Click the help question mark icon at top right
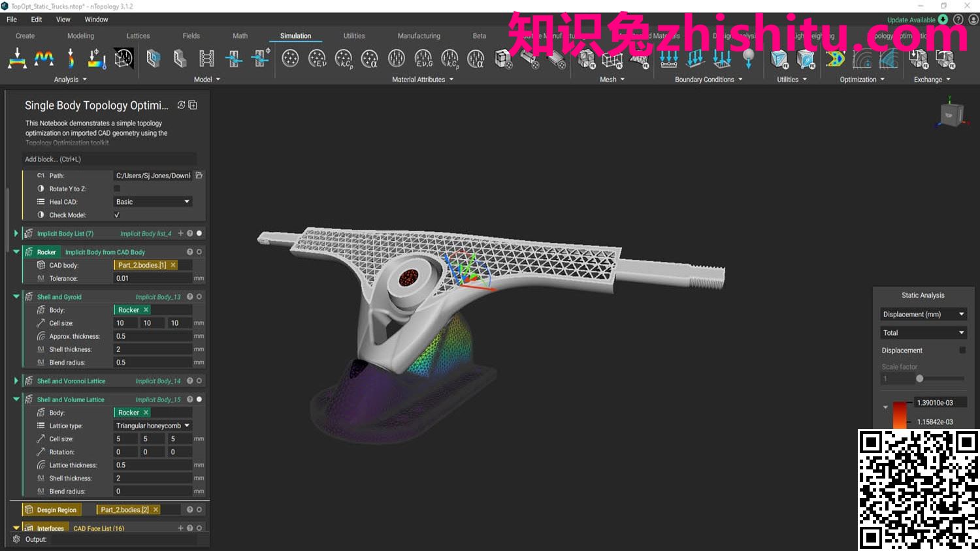Image resolution: width=980 pixels, height=551 pixels. click(958, 20)
